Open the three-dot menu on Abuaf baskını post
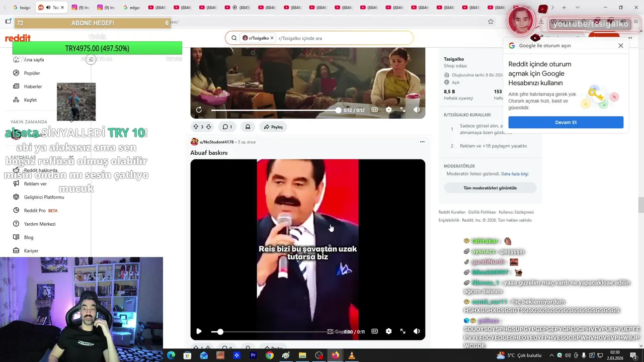This screenshot has height=362, width=644. click(x=422, y=142)
